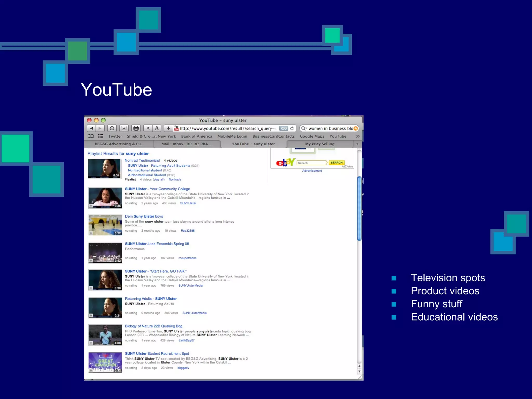Click the RSS button in address bar

coord(284,128)
